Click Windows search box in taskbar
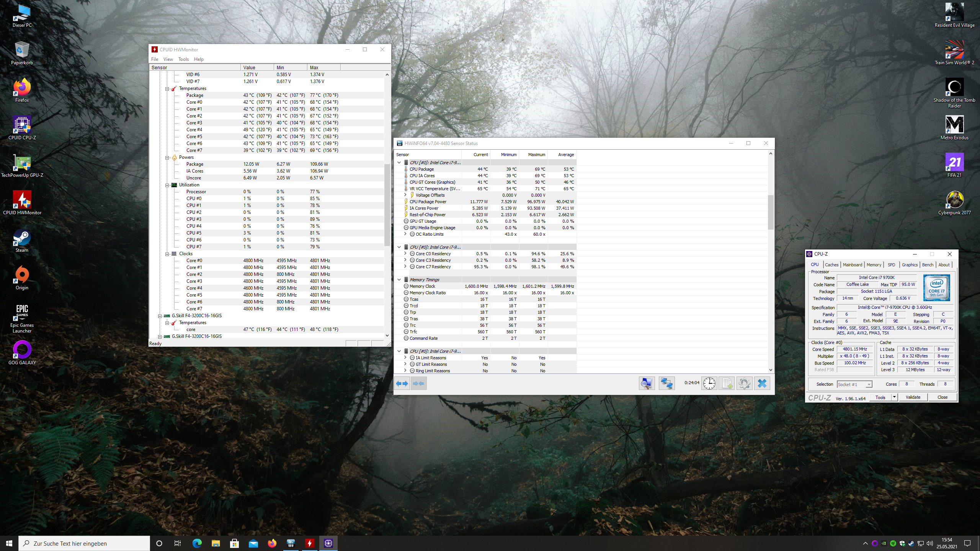This screenshot has width=980, height=551. tap(84, 543)
